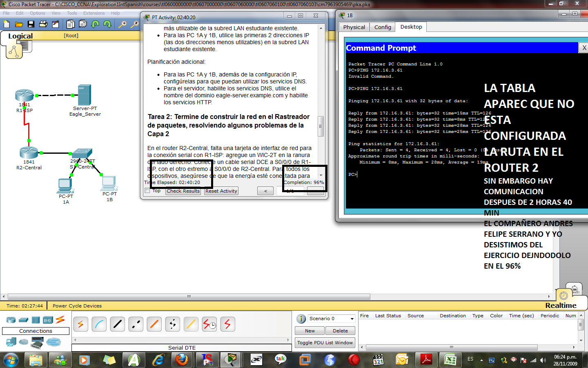Click the Delete scenario button
The height and width of the screenshot is (368, 588).
[340, 331]
